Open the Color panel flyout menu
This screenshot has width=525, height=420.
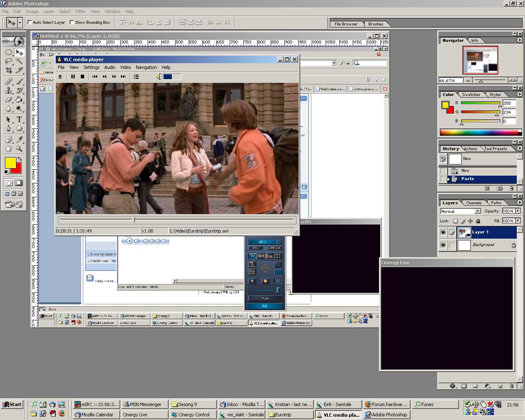pos(520,94)
